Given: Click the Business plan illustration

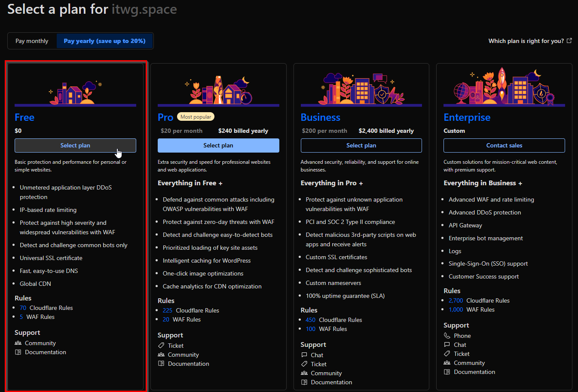Looking at the screenshot, I should 361,89.
